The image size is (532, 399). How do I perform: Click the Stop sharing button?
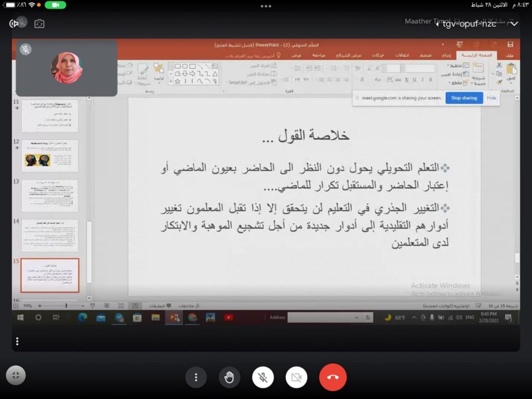pyautogui.click(x=463, y=98)
